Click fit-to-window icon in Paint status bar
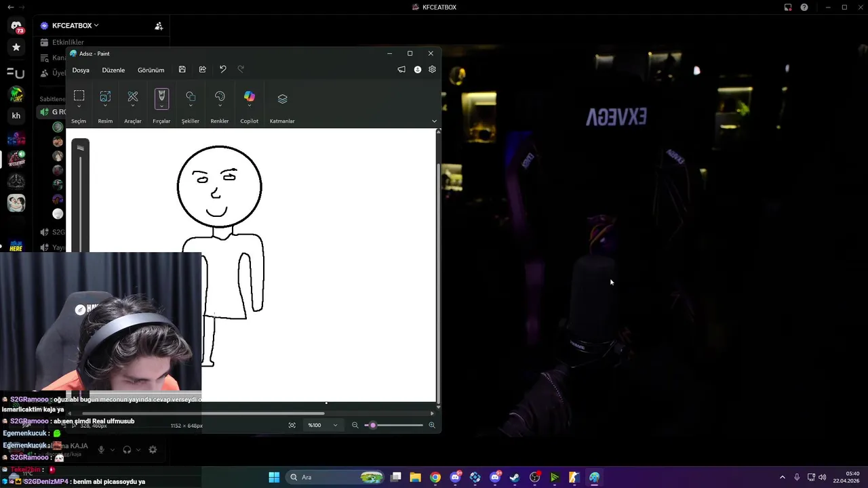Image resolution: width=868 pixels, height=488 pixels. click(292, 425)
